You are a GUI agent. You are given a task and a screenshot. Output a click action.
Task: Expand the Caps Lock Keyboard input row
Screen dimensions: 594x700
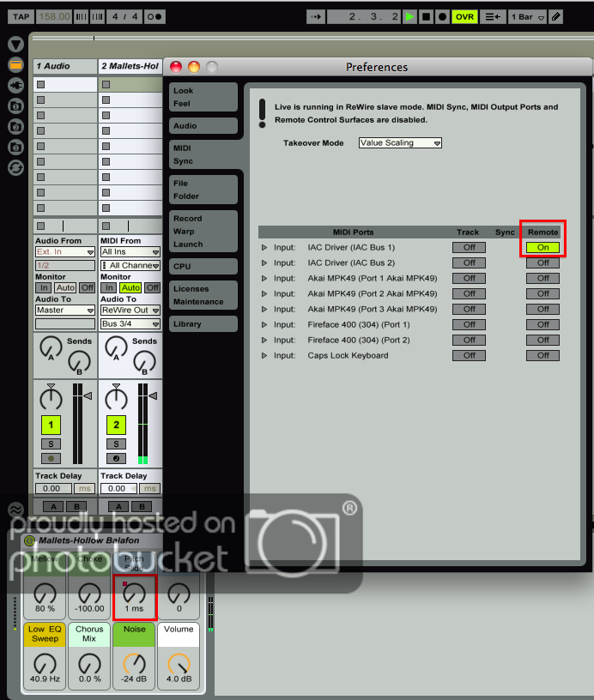pos(264,355)
